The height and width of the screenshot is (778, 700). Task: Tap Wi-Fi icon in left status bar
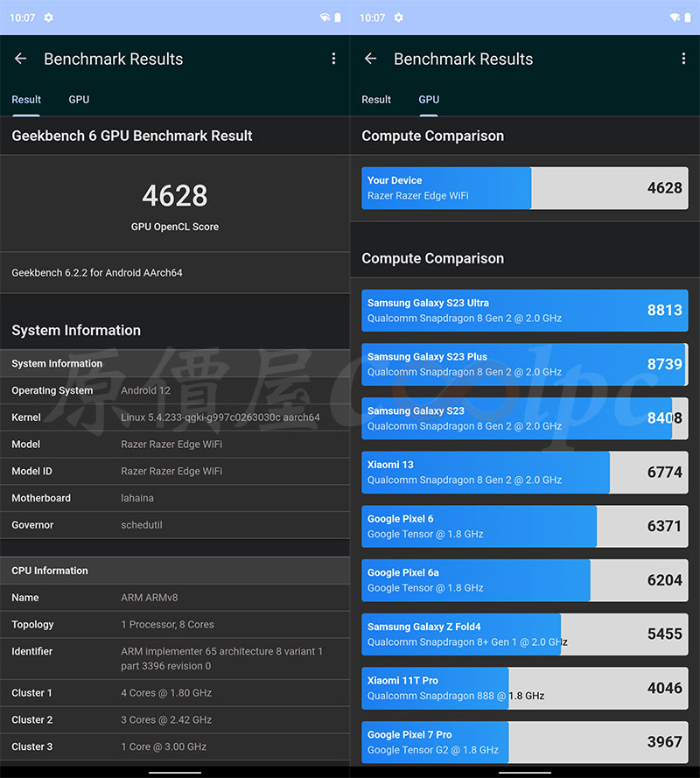tap(325, 18)
